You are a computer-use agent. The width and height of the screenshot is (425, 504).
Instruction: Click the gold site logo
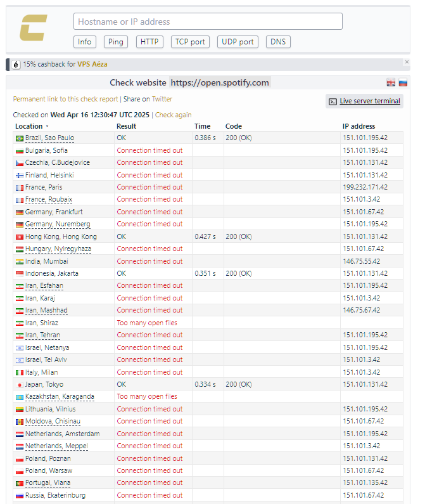click(33, 29)
